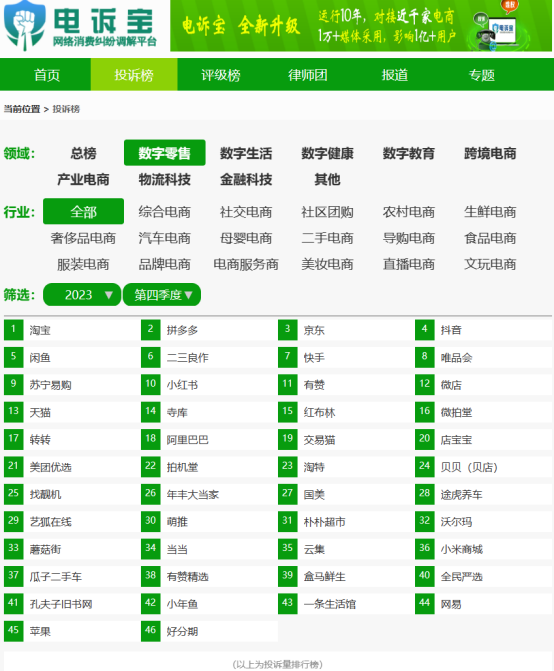554x671 pixels.
Task: Open rank 41 entry 孔夫子旧书网
Action: pos(71,604)
